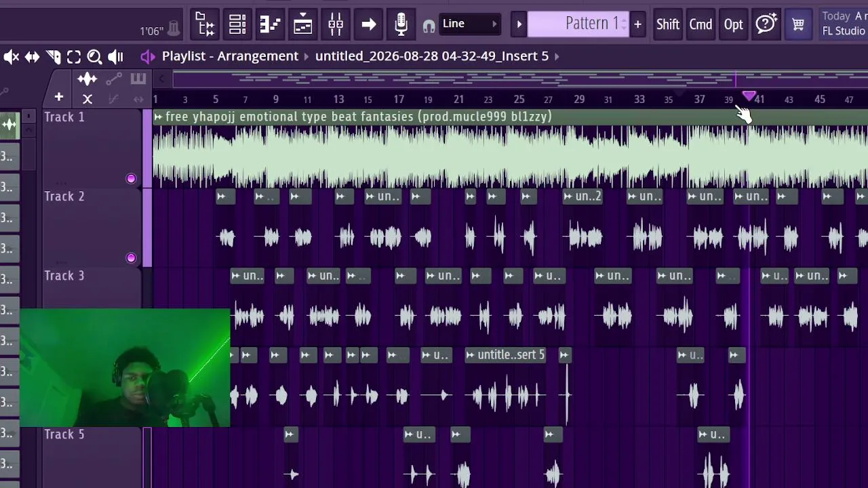This screenshot has height=488, width=868.
Task: Open the 'untitle..sert 5' clip menu
Action: click(471, 355)
